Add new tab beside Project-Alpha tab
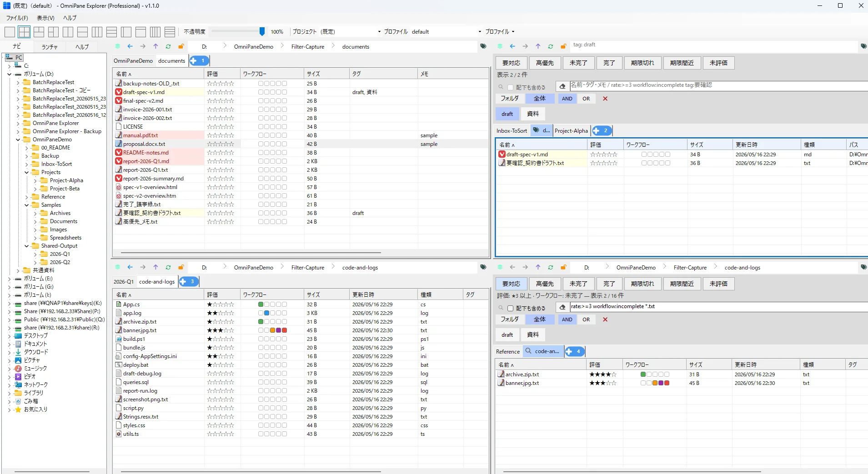 click(x=602, y=130)
